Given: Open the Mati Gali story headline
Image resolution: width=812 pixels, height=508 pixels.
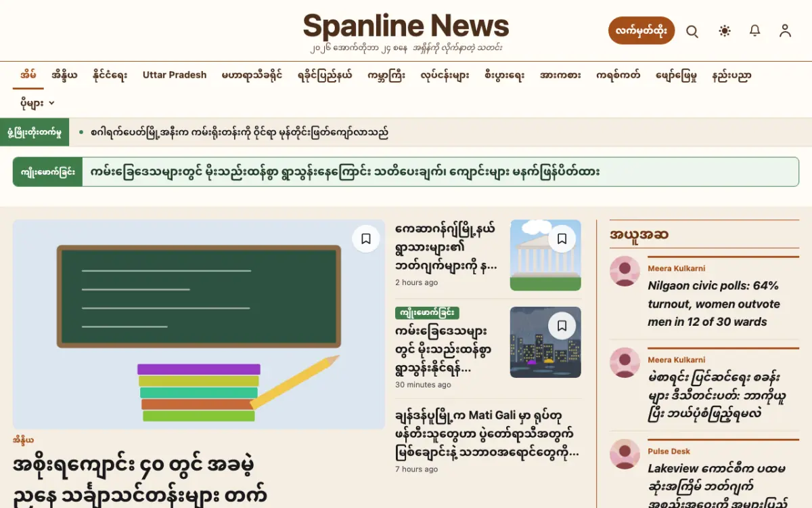Looking at the screenshot, I should (x=487, y=433).
